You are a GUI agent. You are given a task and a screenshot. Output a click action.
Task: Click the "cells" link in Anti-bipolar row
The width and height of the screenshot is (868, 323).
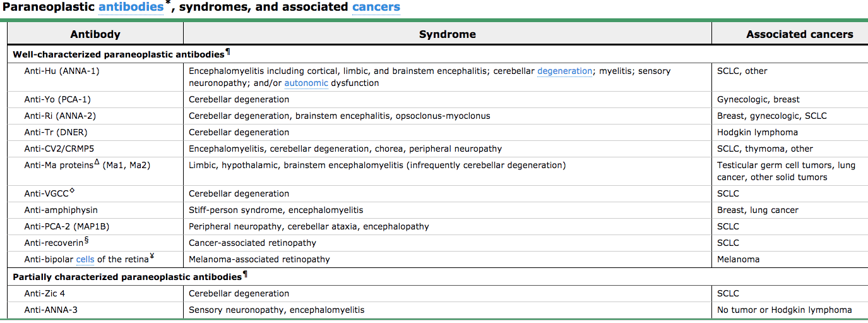coord(85,259)
